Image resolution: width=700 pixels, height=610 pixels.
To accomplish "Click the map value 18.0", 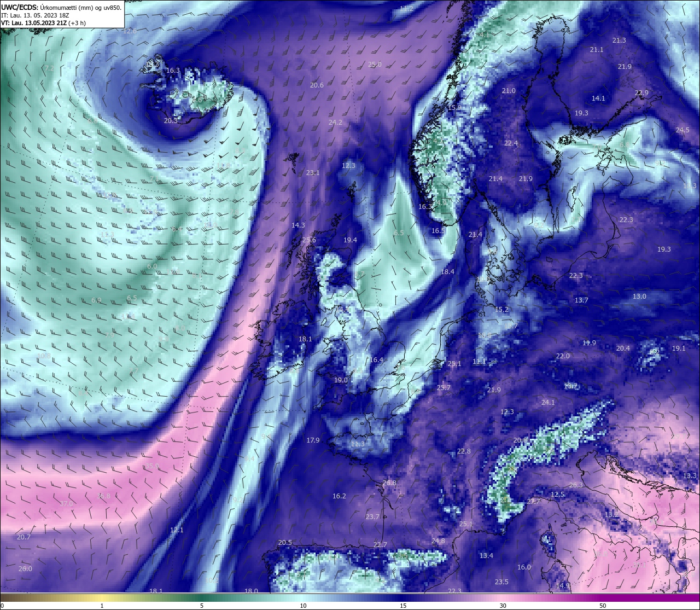I will pyautogui.click(x=251, y=591).
